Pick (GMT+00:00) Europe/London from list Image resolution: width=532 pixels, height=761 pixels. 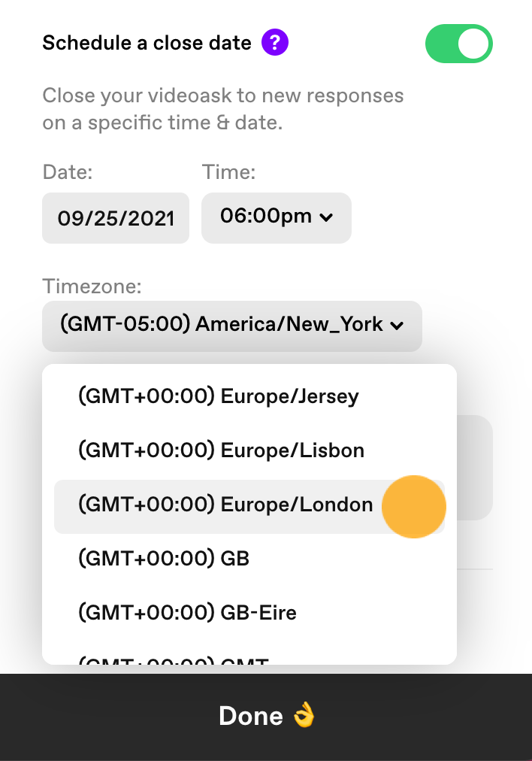249,507
